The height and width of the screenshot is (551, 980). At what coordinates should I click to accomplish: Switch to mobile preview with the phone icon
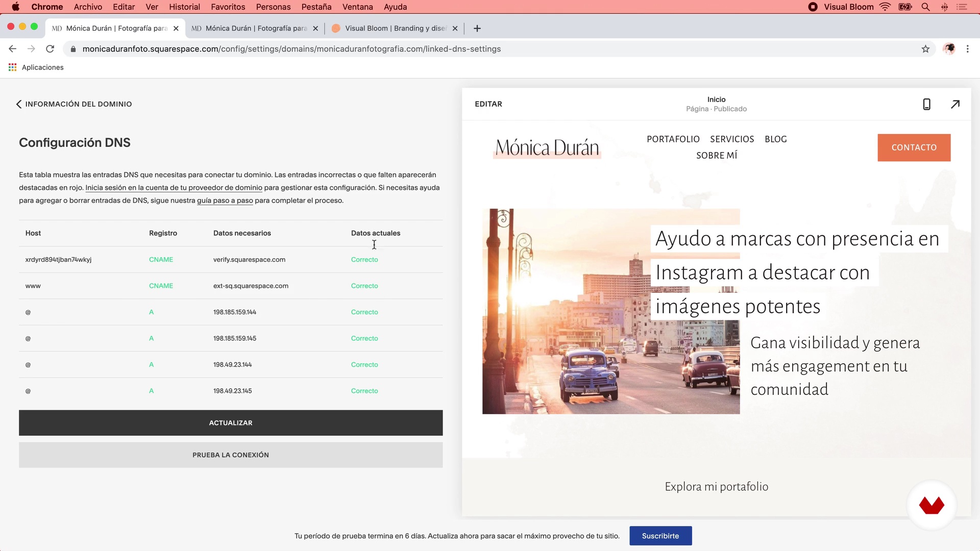(x=927, y=104)
